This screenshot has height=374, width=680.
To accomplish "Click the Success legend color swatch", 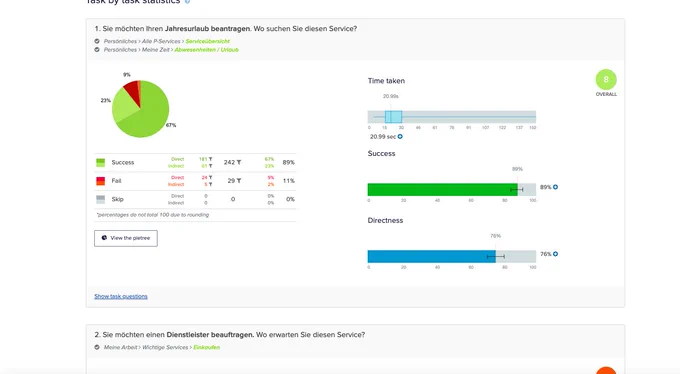I will (101, 162).
